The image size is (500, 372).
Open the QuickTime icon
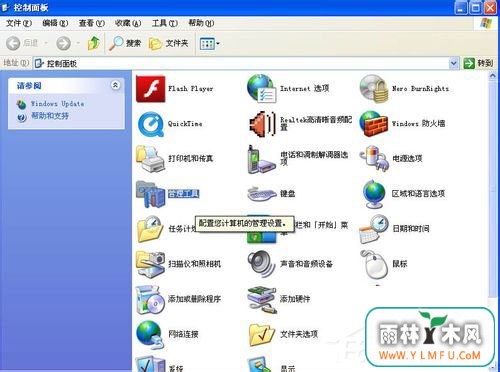(x=151, y=124)
